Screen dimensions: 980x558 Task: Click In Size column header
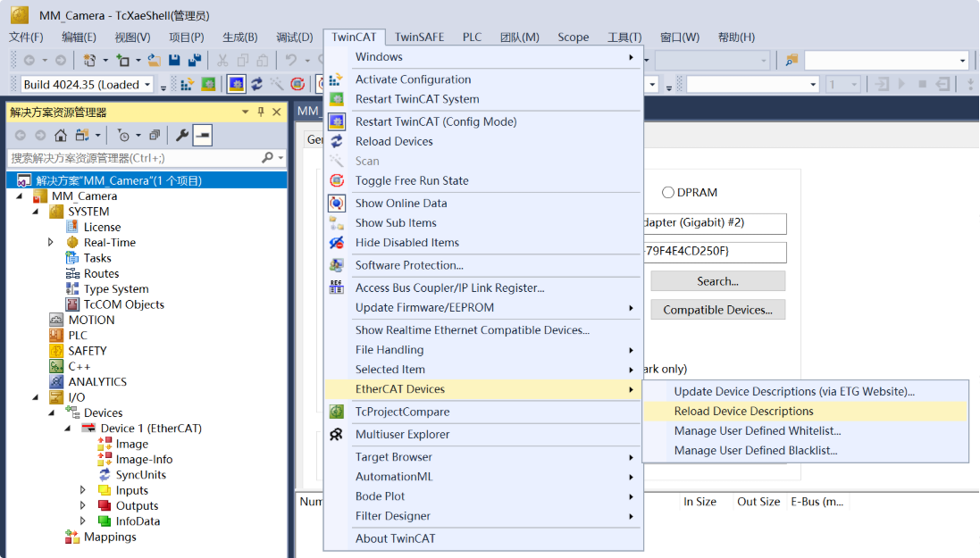coord(699,502)
